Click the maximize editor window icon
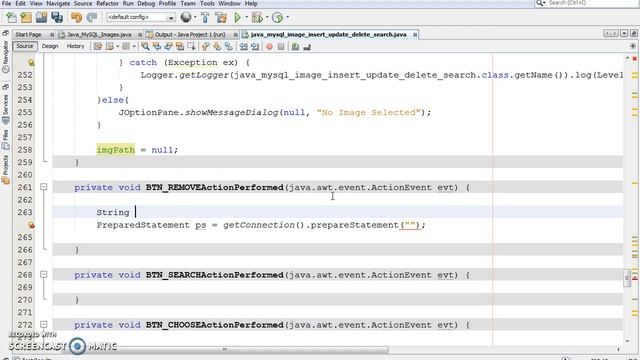640x360 pixels. (633, 33)
